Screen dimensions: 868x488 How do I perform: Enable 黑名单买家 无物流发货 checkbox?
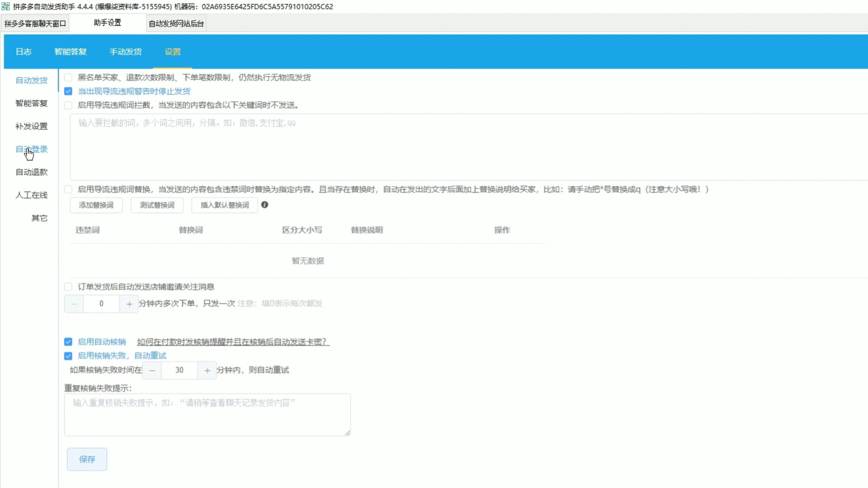68,78
